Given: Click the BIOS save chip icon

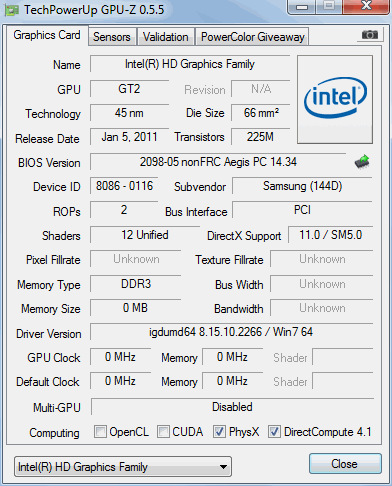Looking at the screenshot, I should (x=362, y=162).
